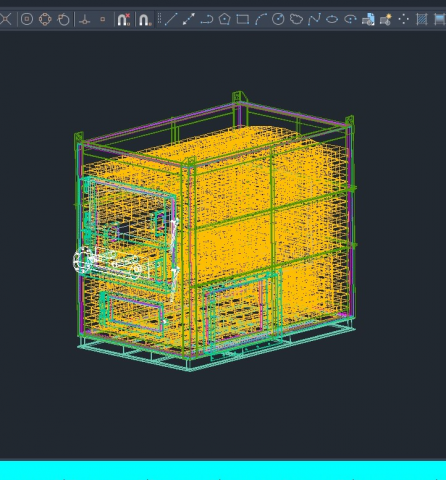Select the Polyline tool

207,19
